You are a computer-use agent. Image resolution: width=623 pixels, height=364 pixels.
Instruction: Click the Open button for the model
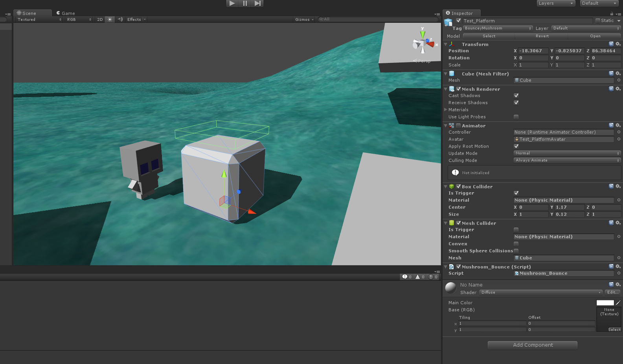click(595, 36)
